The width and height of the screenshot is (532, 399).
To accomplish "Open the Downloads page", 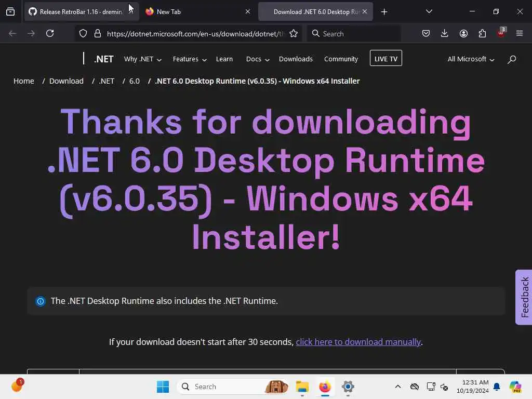I will click(x=296, y=59).
